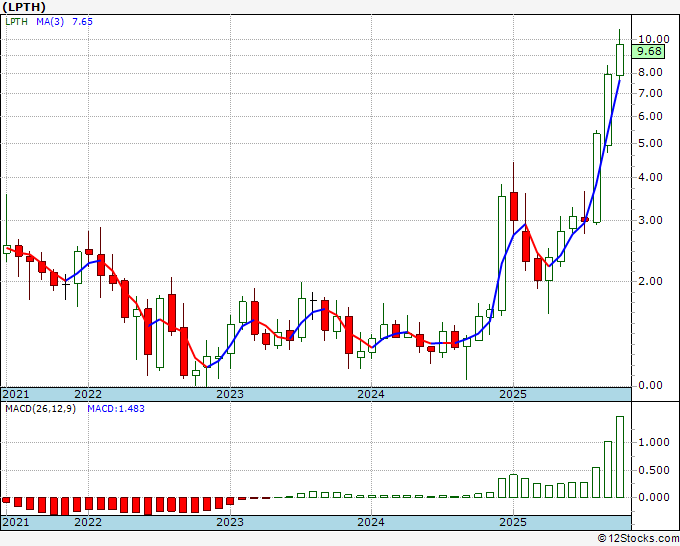This screenshot has height=546, width=680.
Task: Click the (LPTH) chart title
Action: coord(24,7)
